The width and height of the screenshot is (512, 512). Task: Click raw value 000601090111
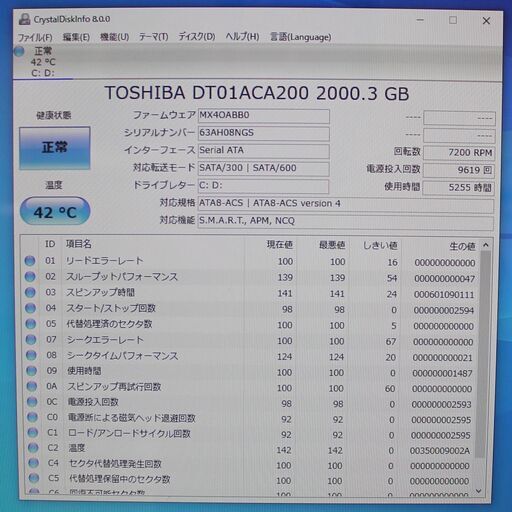444,295
